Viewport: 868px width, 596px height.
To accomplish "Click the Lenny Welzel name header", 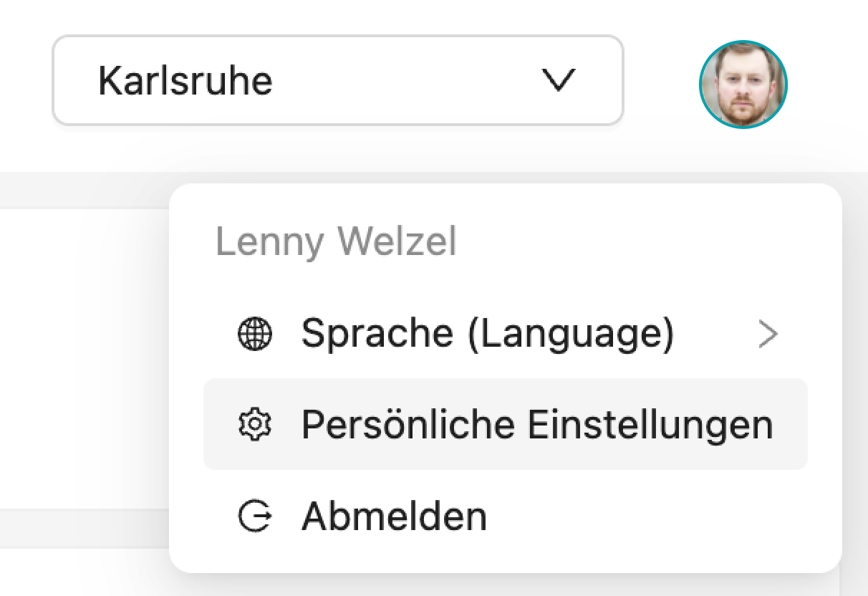I will point(336,242).
